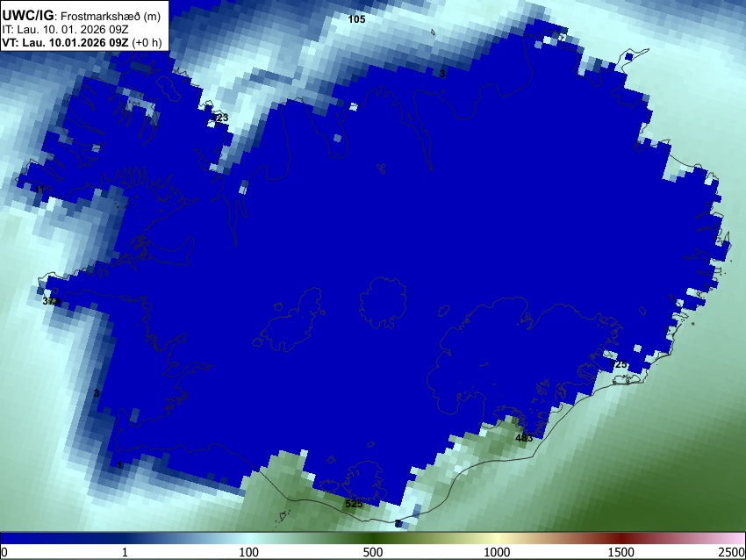This screenshot has width=746, height=560.
Task: Click the station value "123" near the Westfjords base
Action: click(219, 118)
